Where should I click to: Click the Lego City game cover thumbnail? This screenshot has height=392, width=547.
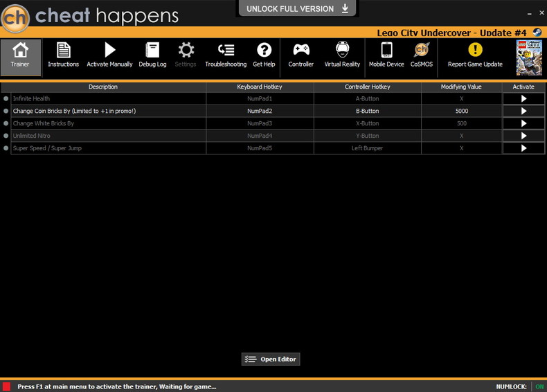(529, 57)
